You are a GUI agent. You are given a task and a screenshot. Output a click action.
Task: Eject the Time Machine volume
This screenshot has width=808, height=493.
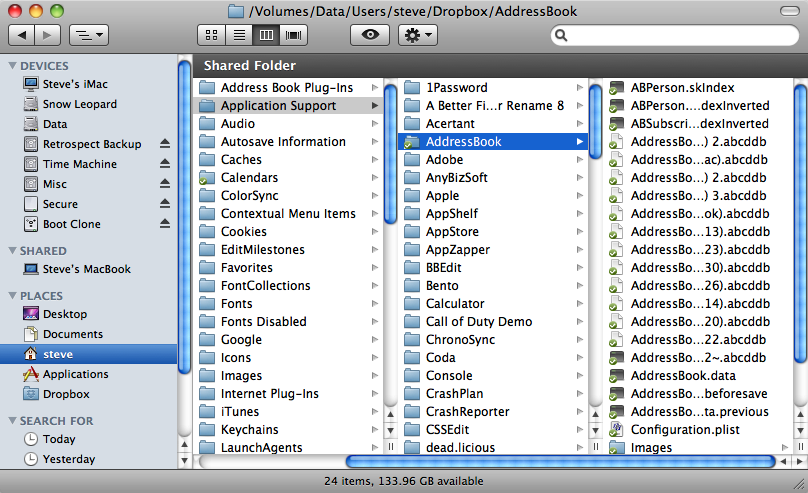(x=165, y=163)
